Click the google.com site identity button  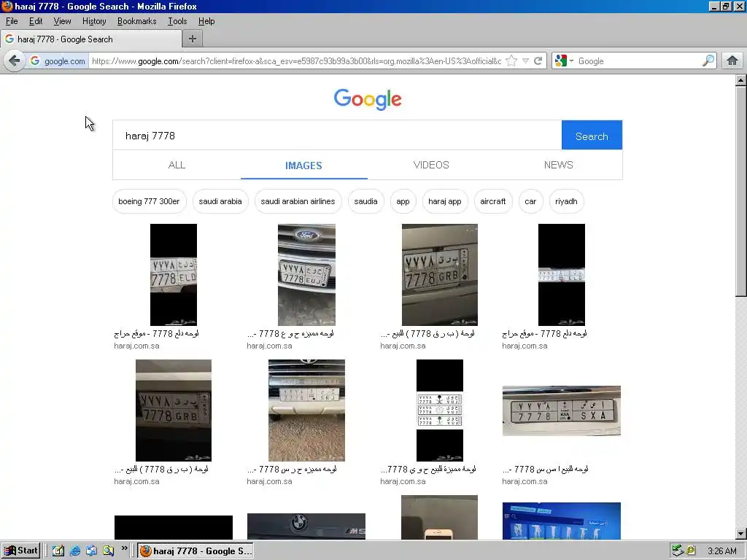pos(58,61)
